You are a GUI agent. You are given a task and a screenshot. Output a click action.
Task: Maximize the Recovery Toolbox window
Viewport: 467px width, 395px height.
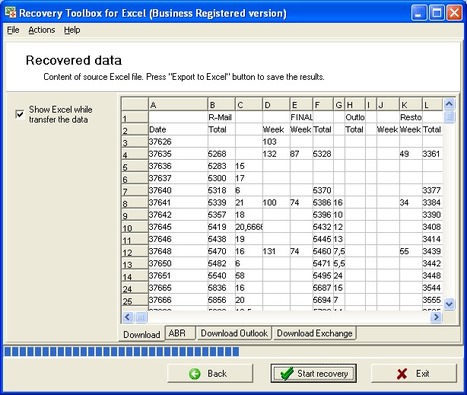pyautogui.click(x=437, y=13)
